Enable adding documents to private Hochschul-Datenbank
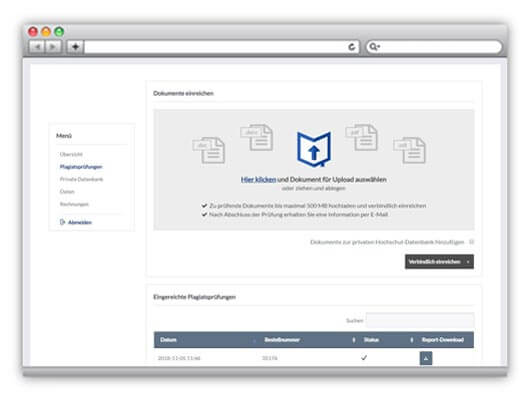The height and width of the screenshot is (408, 530). 472,242
